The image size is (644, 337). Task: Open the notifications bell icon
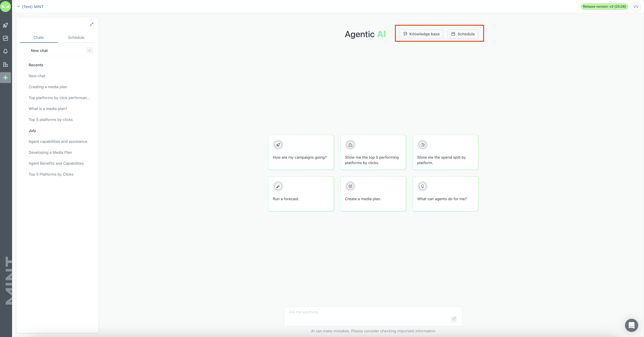(5, 52)
